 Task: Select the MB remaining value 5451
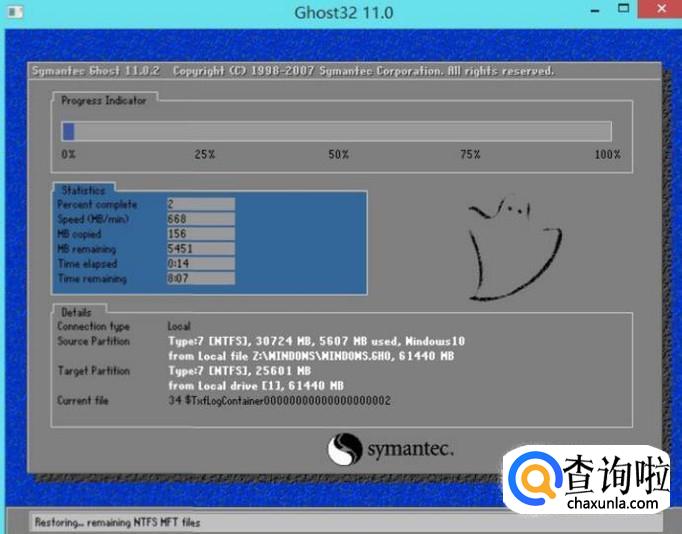click(201, 248)
